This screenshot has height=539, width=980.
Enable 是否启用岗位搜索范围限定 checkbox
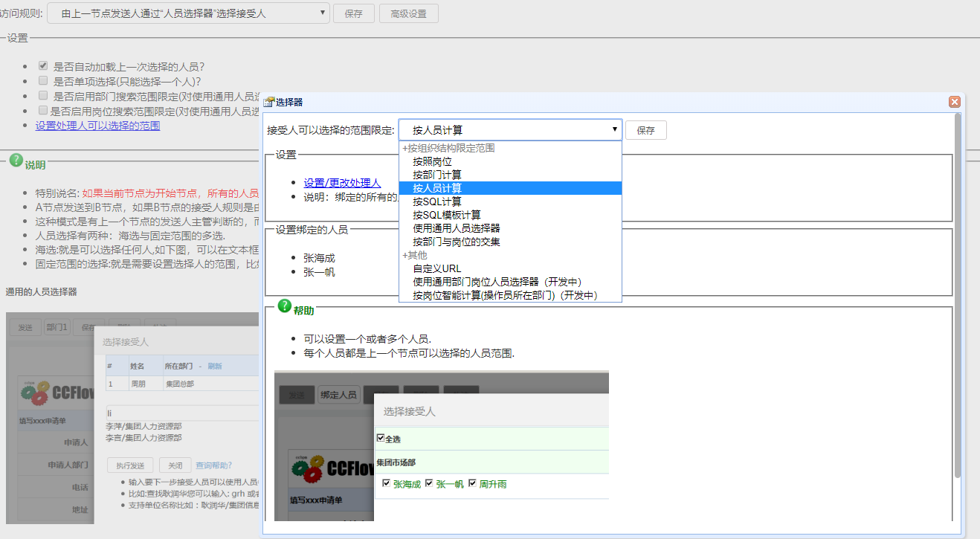(x=43, y=110)
